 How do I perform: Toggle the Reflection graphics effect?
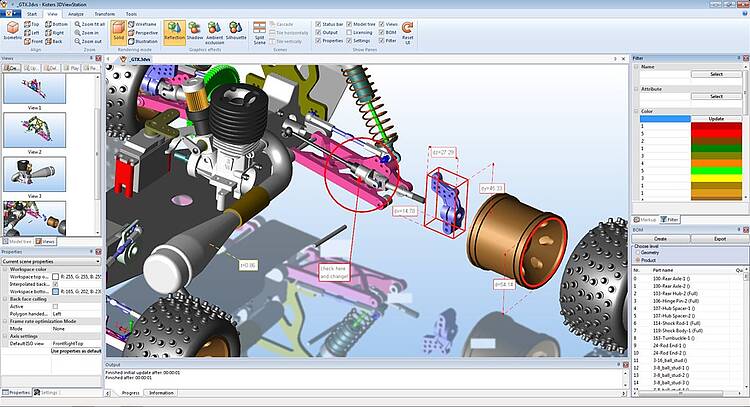pyautogui.click(x=174, y=31)
